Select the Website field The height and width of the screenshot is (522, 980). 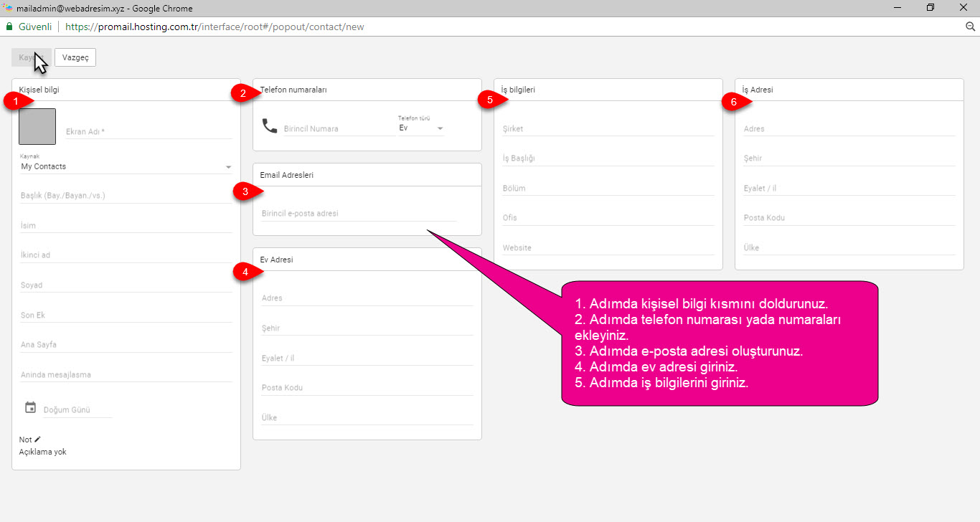(x=608, y=247)
